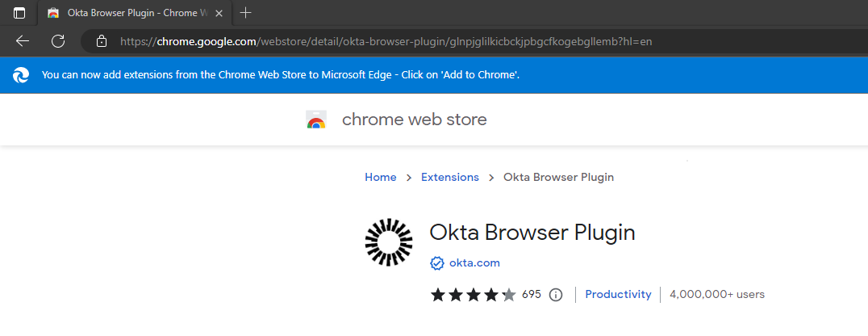Click the 695 ratings count
868x336 pixels.
pyautogui.click(x=532, y=295)
